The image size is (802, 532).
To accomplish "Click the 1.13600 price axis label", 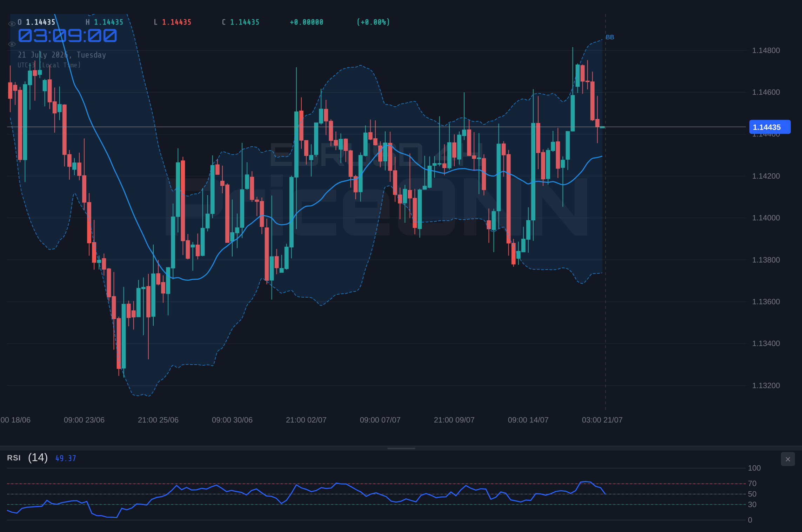I will [x=766, y=302].
